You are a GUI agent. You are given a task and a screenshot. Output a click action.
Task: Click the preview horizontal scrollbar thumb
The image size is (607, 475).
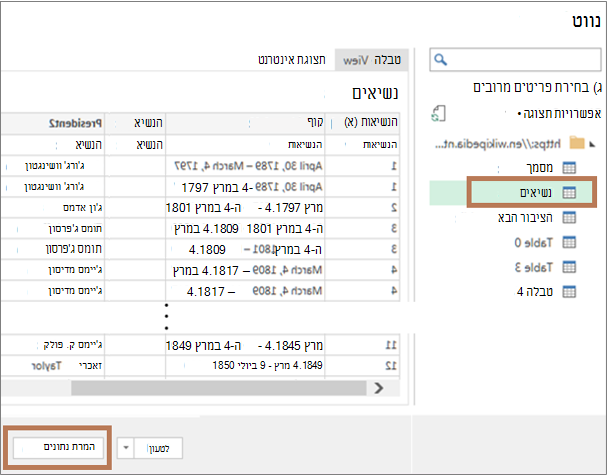coord(219,388)
